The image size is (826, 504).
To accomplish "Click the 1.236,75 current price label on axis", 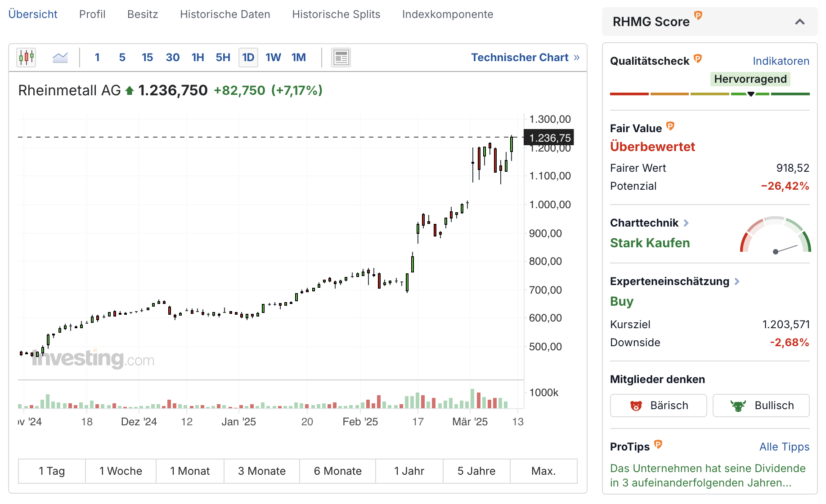I will point(549,138).
